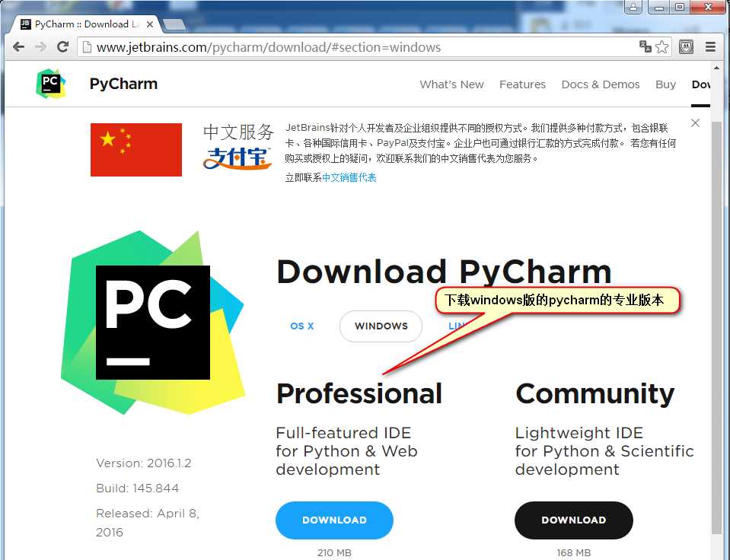Click the 168 MB size label
Image resolution: width=730 pixels, height=560 pixels.
pos(574,552)
